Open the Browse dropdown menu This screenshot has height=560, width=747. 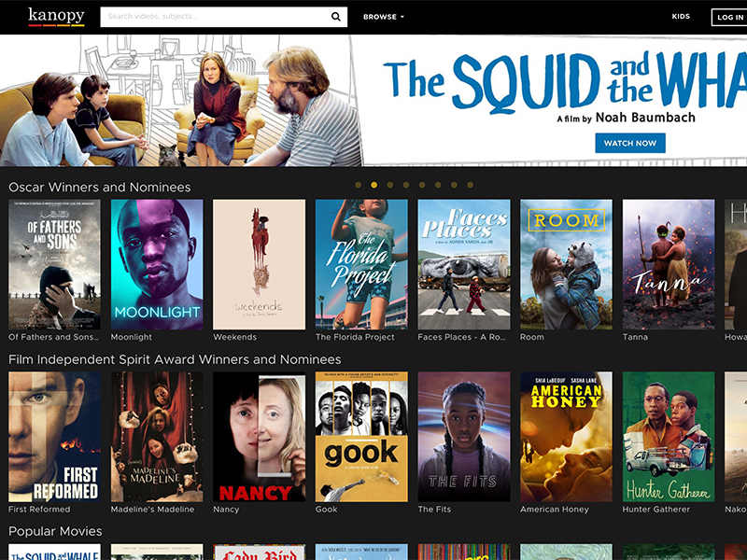[x=384, y=17]
